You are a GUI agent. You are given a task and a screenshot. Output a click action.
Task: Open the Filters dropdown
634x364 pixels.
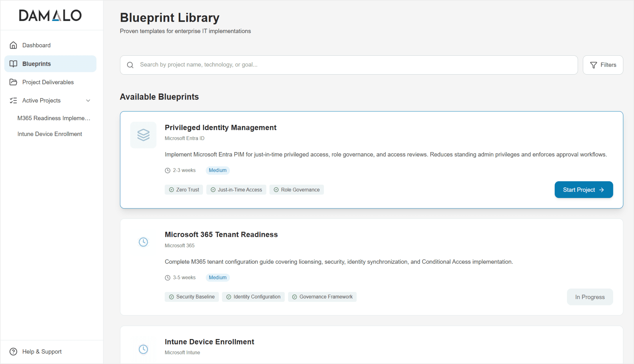coord(603,65)
